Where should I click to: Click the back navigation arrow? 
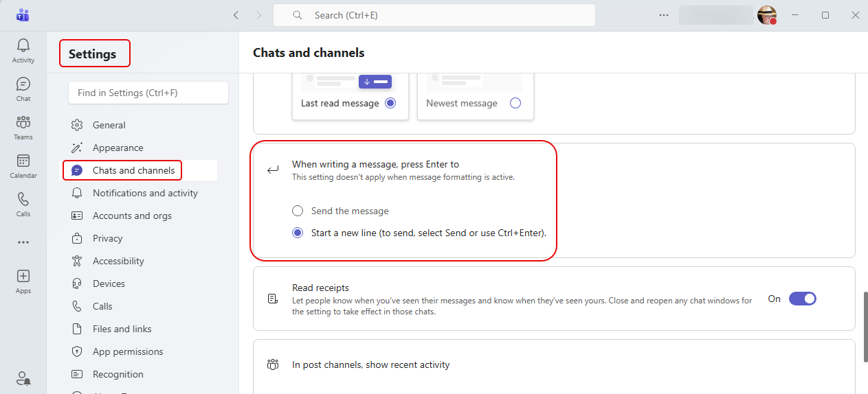tap(236, 15)
